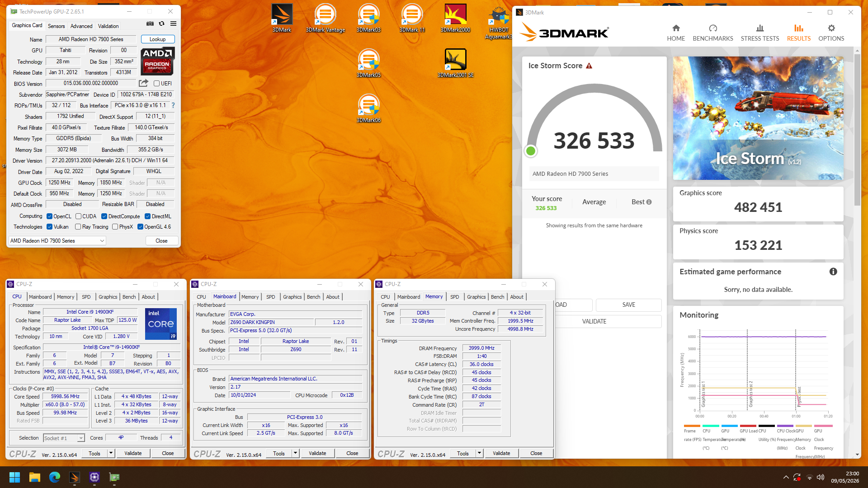The height and width of the screenshot is (488, 868).
Task: Open STRESS TESTS in 3DMark
Action: pyautogui.click(x=760, y=33)
